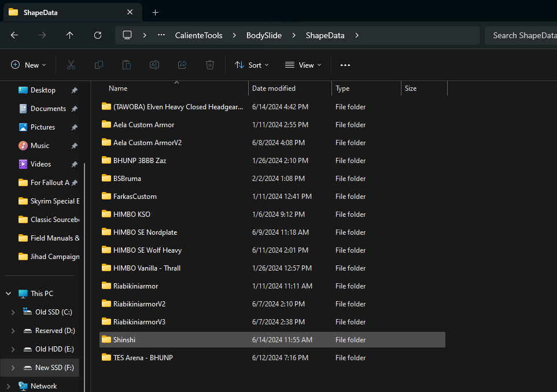Image resolution: width=557 pixels, height=392 pixels.
Task: Click the Search ShapeData field
Action: pyautogui.click(x=521, y=35)
